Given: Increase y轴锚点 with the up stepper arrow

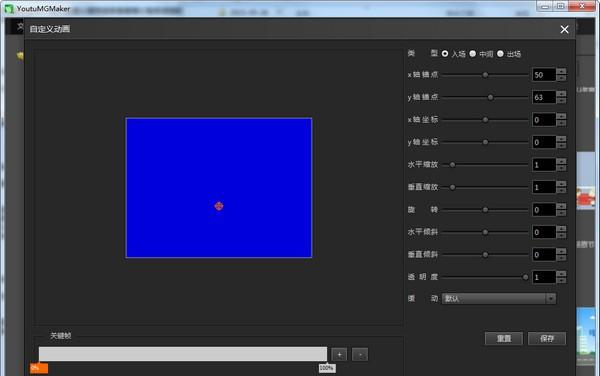Looking at the screenshot, I should (x=561, y=94).
